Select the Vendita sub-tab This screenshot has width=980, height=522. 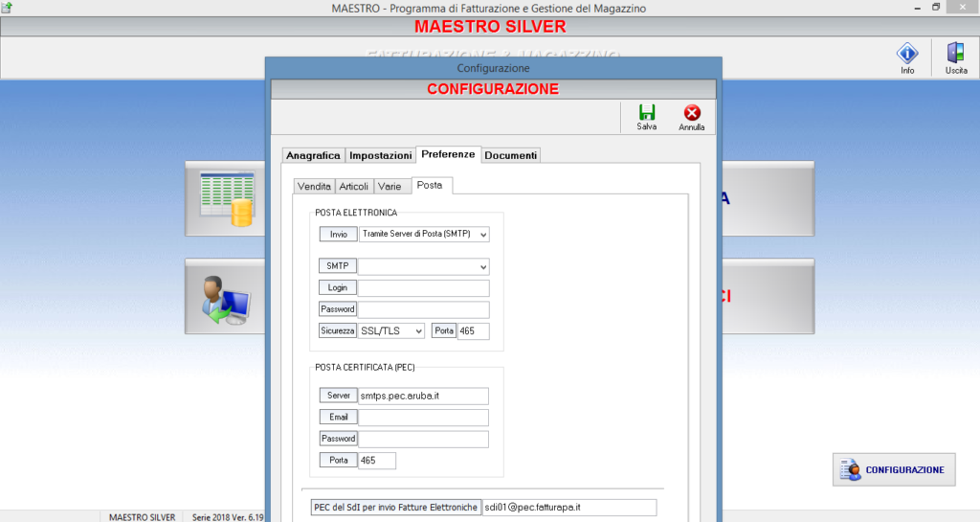314,187
